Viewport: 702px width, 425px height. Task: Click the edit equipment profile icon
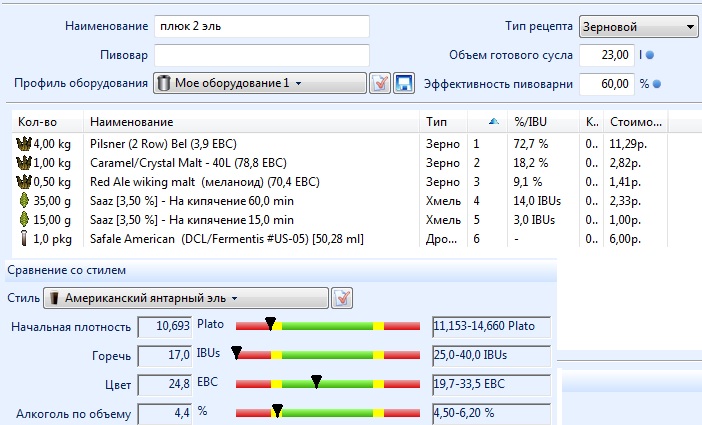click(380, 83)
